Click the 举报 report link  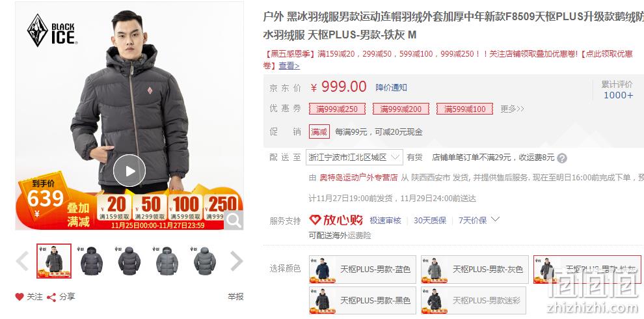point(235,297)
